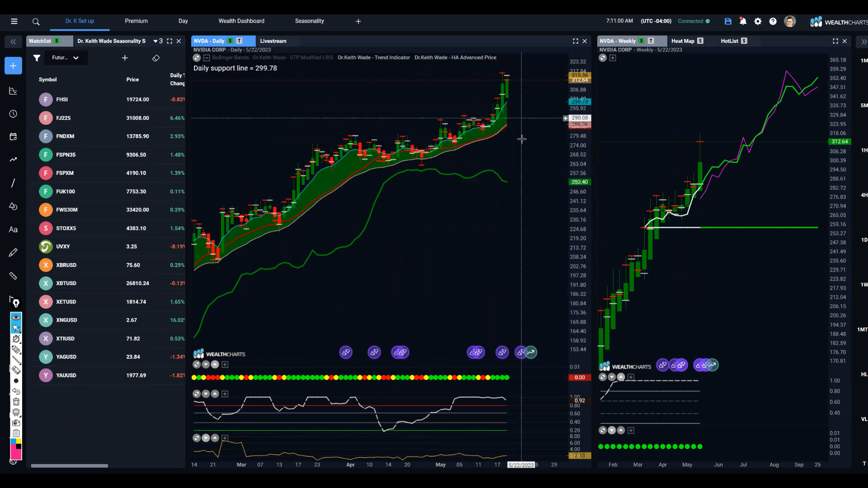
Task: Open the settings gear
Action: [x=758, y=21]
